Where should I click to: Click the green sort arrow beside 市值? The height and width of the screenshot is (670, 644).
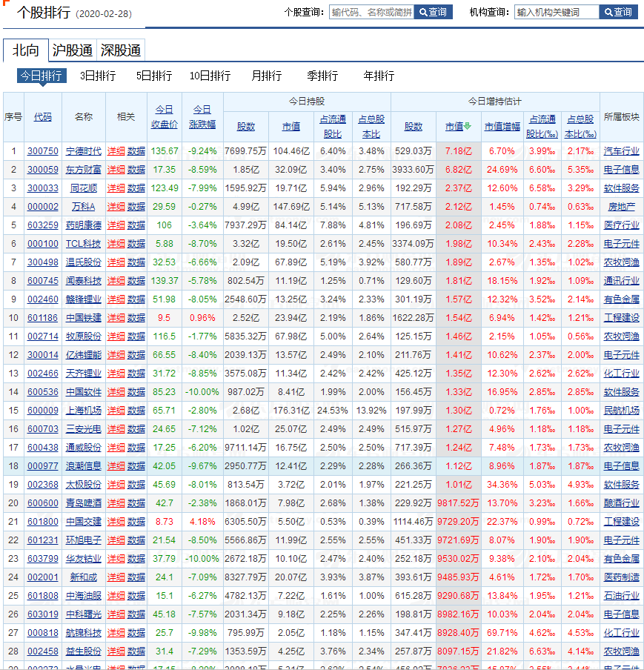(x=468, y=126)
